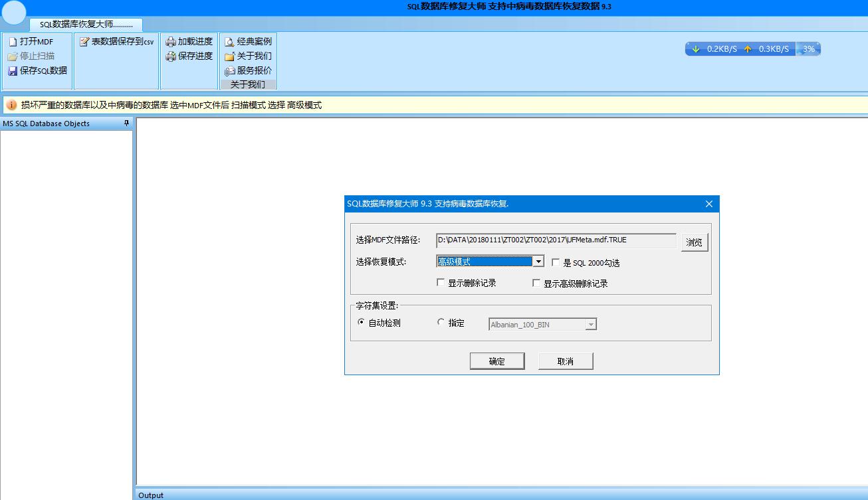Open the 选择恢复模式 recovery mode dropdown
The image size is (868, 500).
pyautogui.click(x=539, y=262)
